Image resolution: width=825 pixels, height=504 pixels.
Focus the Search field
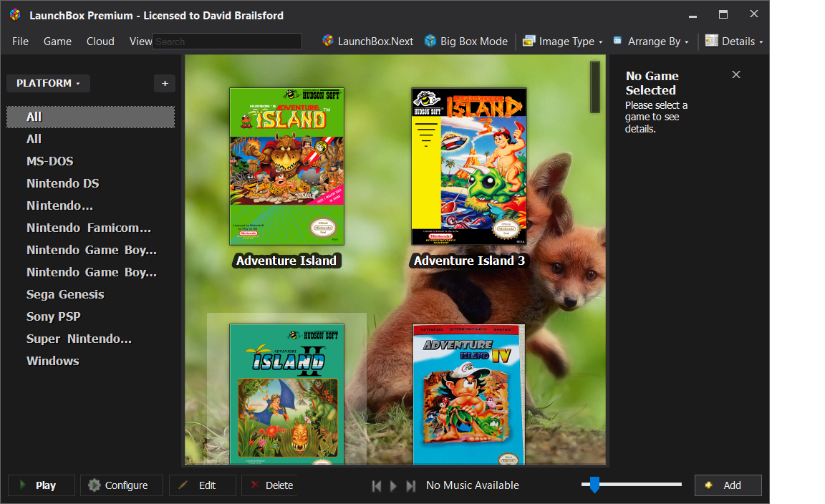click(227, 42)
